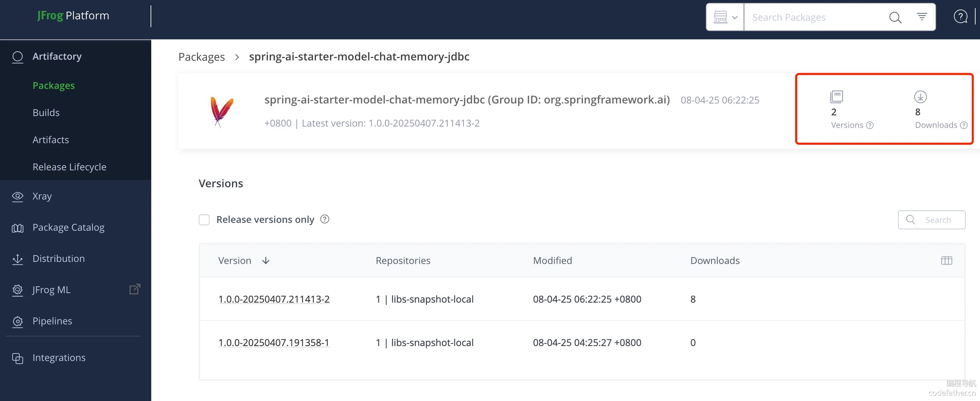Click downloads value 0 in table
The image size is (980, 401).
click(x=693, y=342)
